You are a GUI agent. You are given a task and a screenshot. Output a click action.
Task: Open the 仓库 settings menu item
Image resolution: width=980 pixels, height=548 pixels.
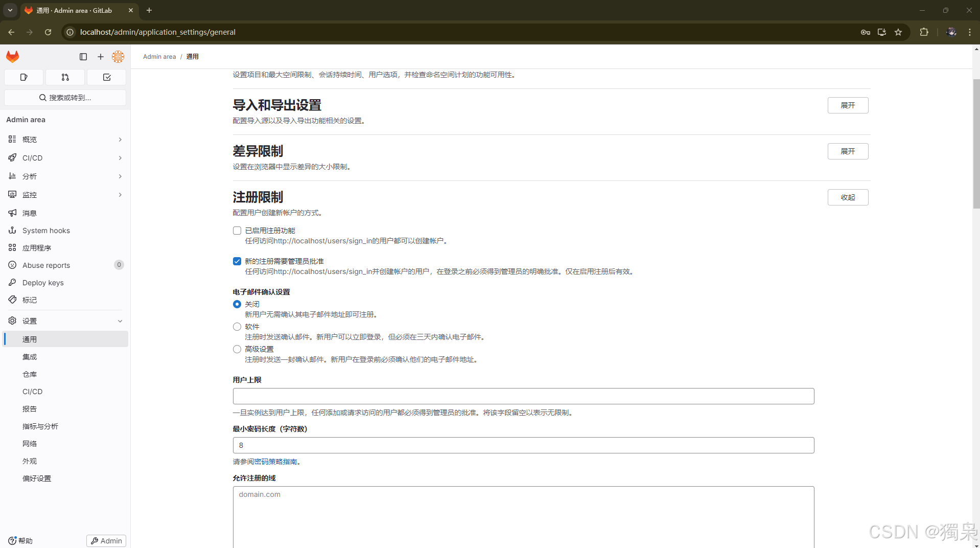pyautogui.click(x=65, y=374)
